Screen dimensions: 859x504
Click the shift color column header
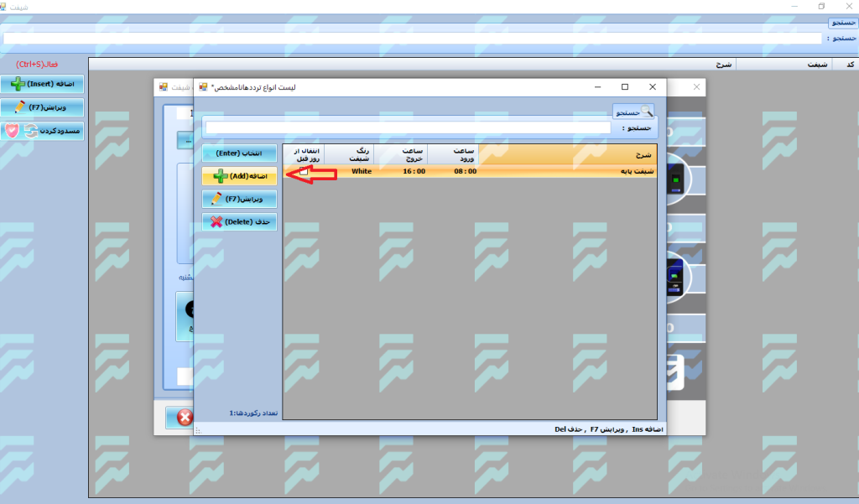click(x=349, y=154)
